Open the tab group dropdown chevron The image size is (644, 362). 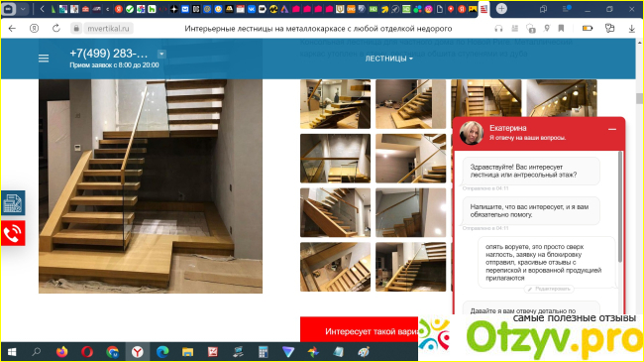pos(23,9)
